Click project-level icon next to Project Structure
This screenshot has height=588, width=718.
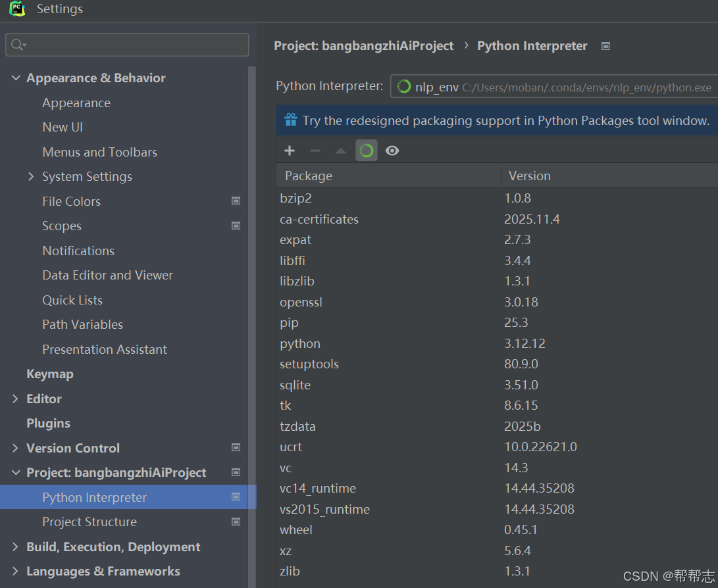(236, 522)
